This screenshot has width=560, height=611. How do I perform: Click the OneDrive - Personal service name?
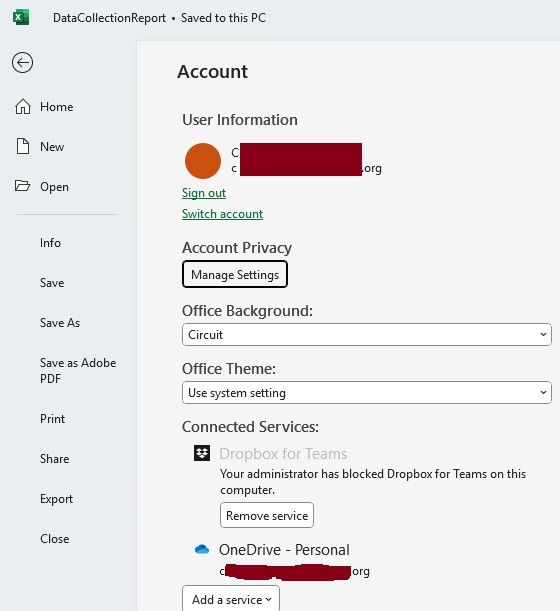[284, 550]
